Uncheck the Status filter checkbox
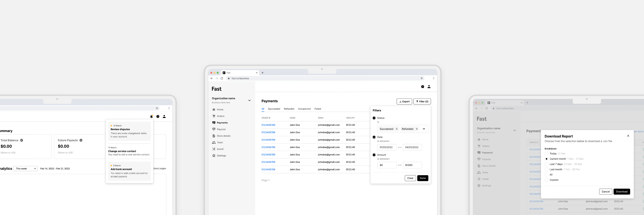Image resolution: width=644 pixels, height=215 pixels. pyautogui.click(x=374, y=118)
